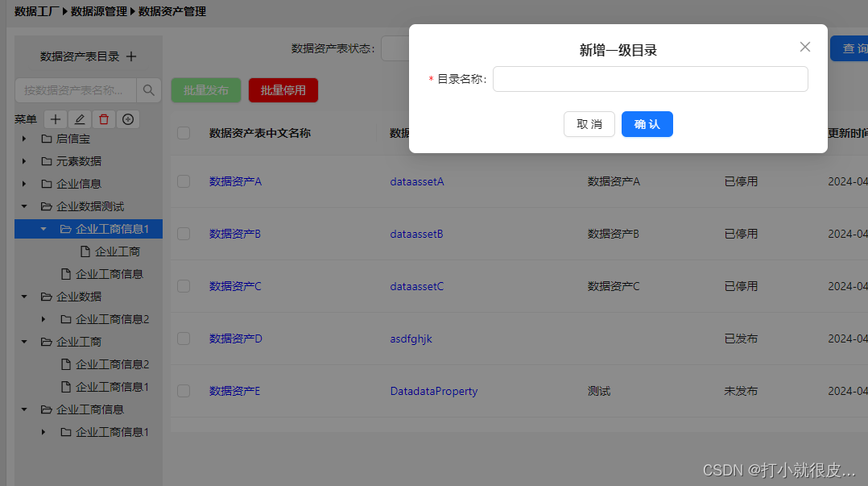Click open-folder icon of 企业数据

coord(47,297)
